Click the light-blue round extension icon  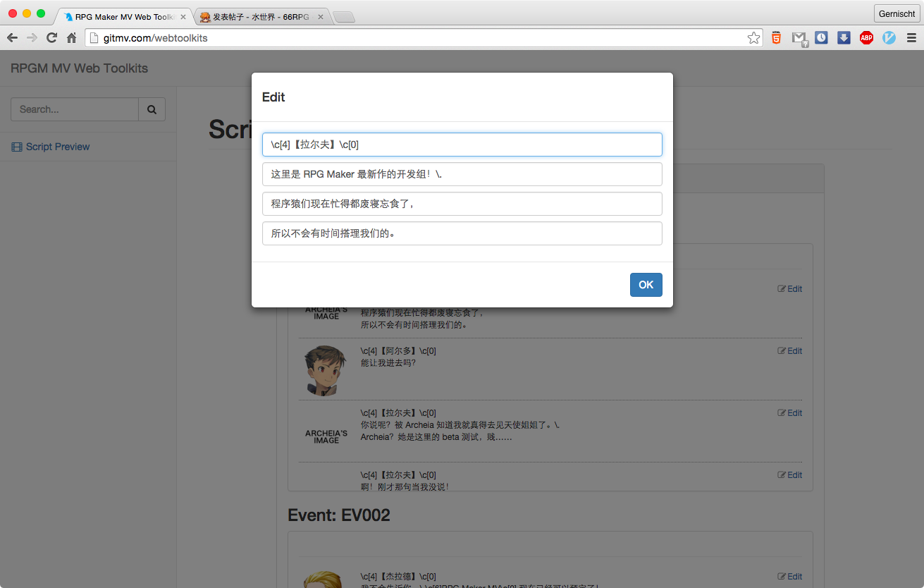click(x=889, y=38)
